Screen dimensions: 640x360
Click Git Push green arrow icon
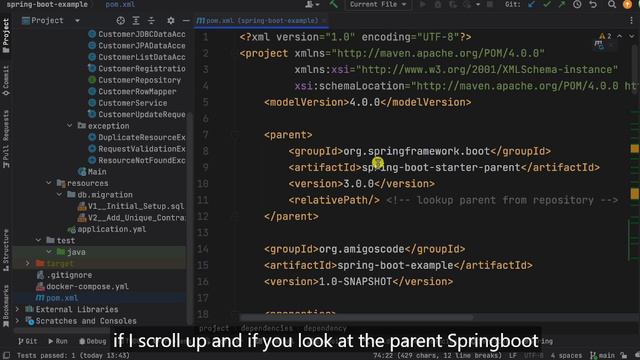pos(562,4)
